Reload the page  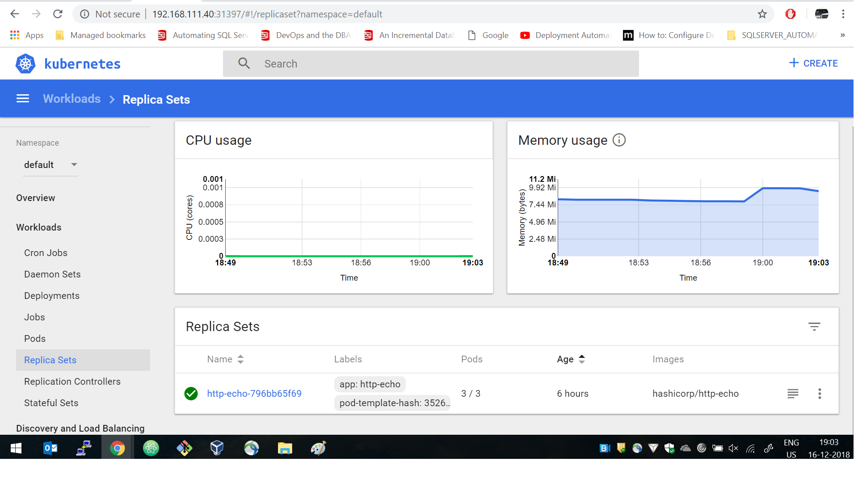pyautogui.click(x=58, y=14)
